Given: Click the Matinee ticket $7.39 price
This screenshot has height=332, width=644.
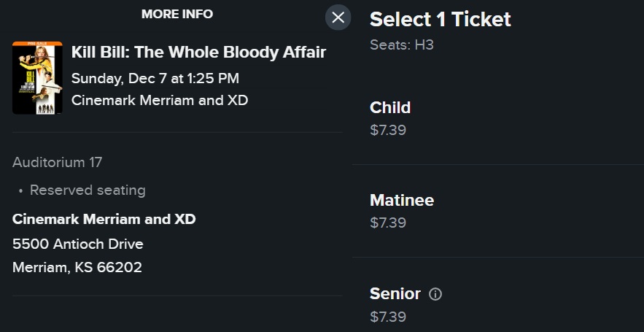Looking at the screenshot, I should (x=388, y=223).
